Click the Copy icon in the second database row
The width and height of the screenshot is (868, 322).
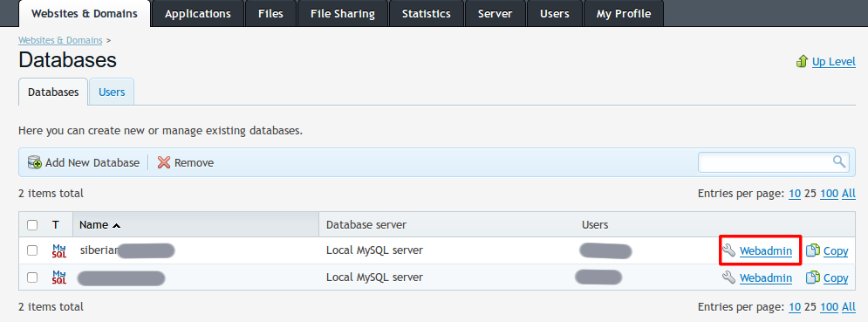point(813,277)
